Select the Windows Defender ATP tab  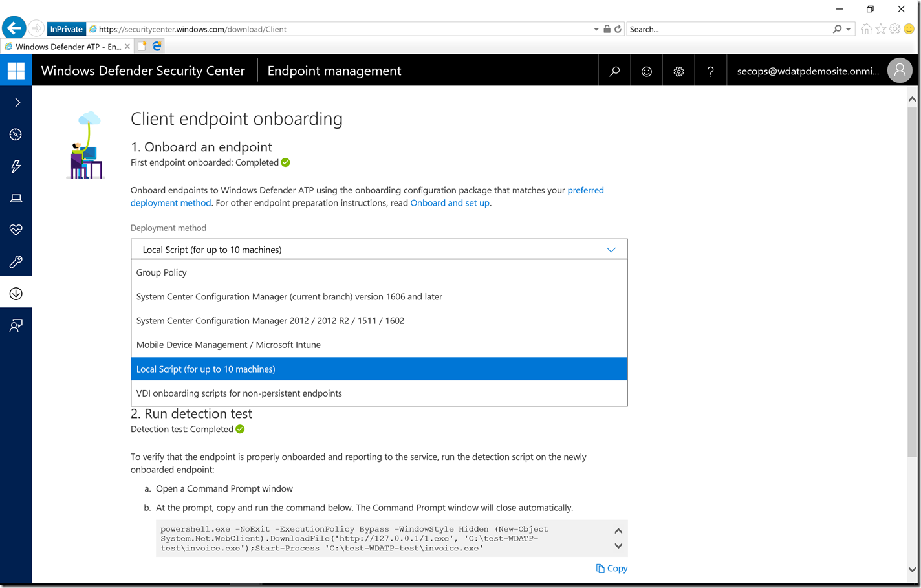click(67, 47)
